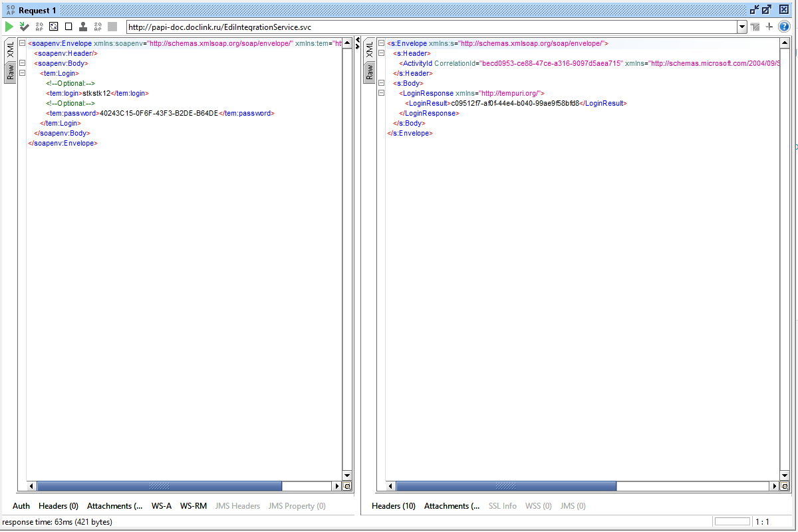Image resolution: width=798 pixels, height=532 pixels.
Task: Open online help blue question icon
Action: pos(784,27)
